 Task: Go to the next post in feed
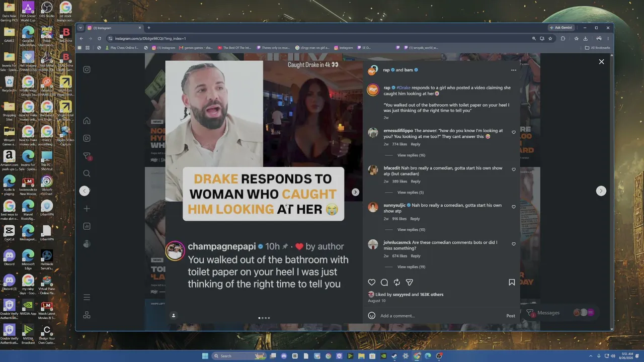(601, 191)
